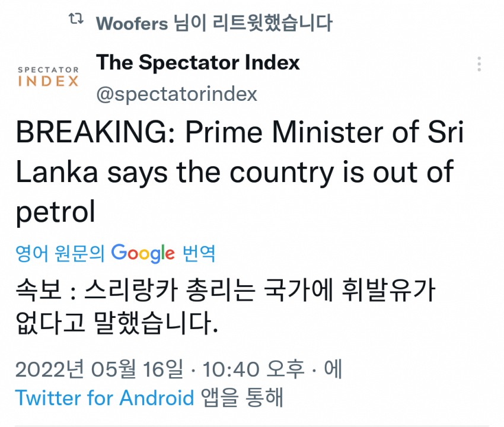Click the "영어 원문의" translation source link
The width and height of the screenshot is (504, 427).
(60, 253)
